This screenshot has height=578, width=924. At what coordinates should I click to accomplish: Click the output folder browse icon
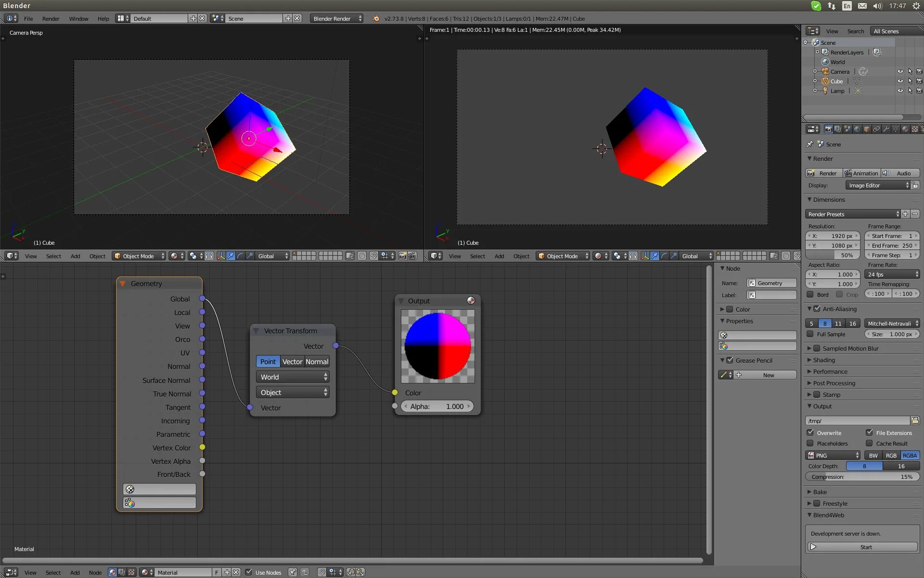pos(915,420)
